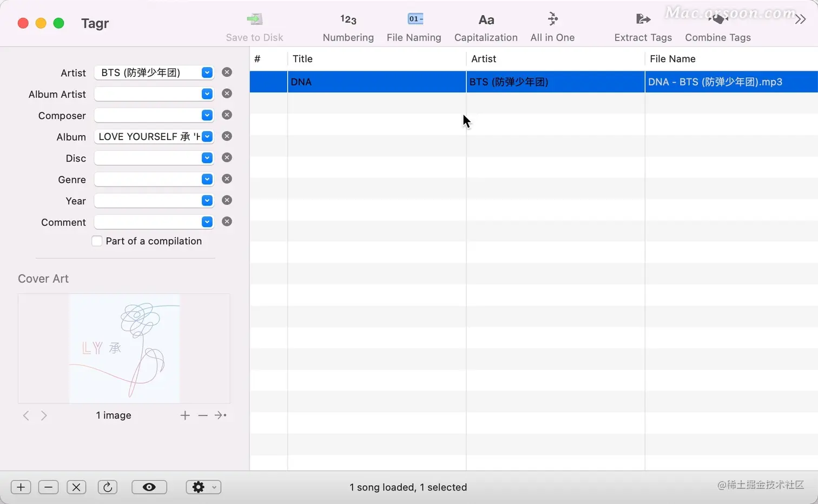Select the DNA title cell
Screen dimensions: 818x504
[377, 82]
